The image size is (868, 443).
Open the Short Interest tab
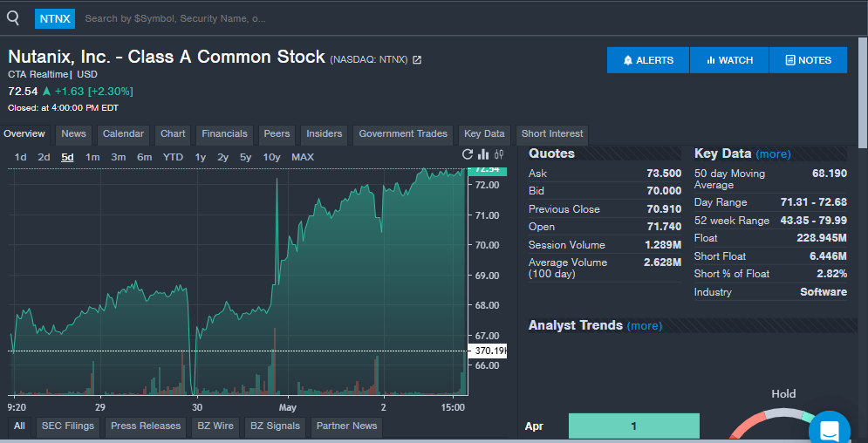pos(552,133)
